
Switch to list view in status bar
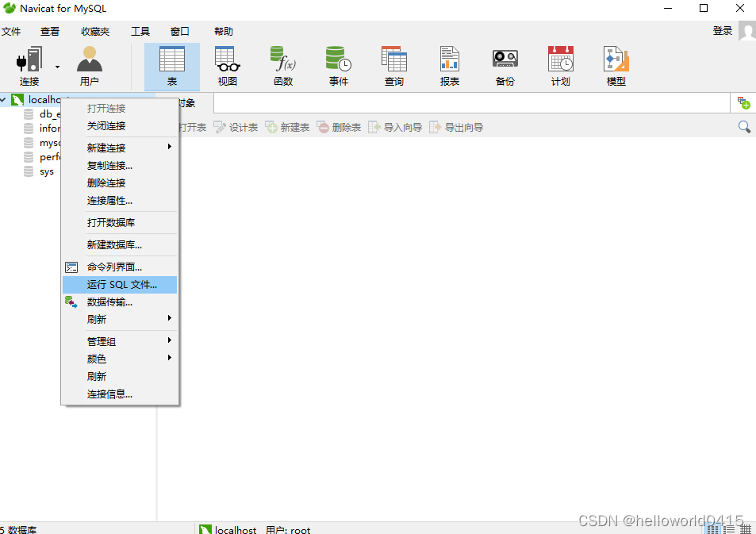(x=729, y=529)
